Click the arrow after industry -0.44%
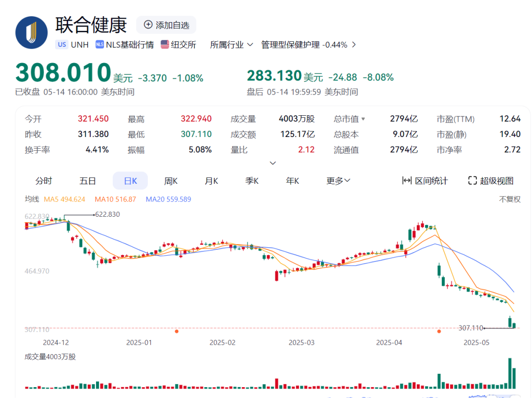Image resolution: width=532 pixels, height=398 pixels. tap(354, 45)
